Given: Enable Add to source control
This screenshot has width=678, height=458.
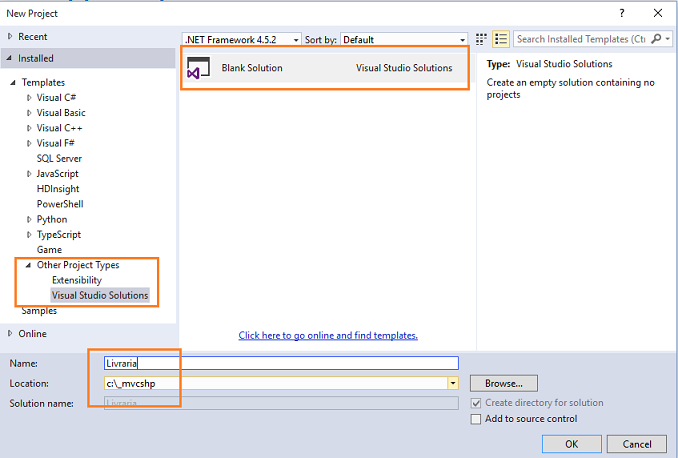Looking at the screenshot, I should coord(476,419).
